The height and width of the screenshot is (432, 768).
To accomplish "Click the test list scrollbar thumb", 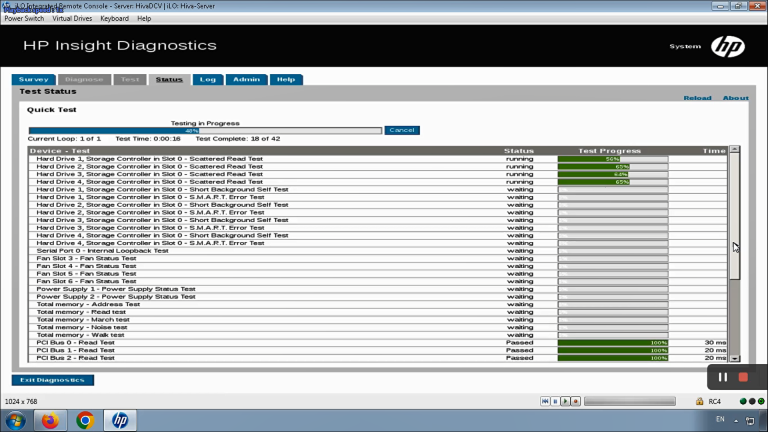I will coord(734,216).
